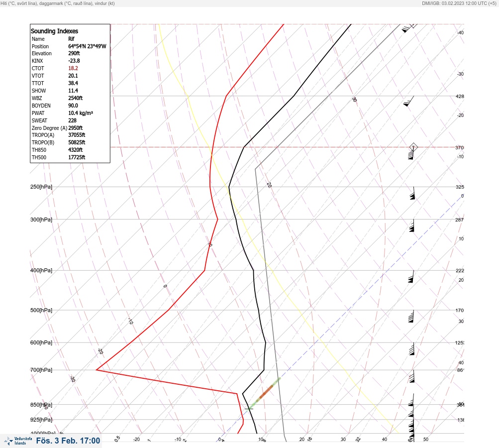This screenshot has height=448, width=499.
Task: Click the wind barb at 600 hPa level
Action: [412, 349]
